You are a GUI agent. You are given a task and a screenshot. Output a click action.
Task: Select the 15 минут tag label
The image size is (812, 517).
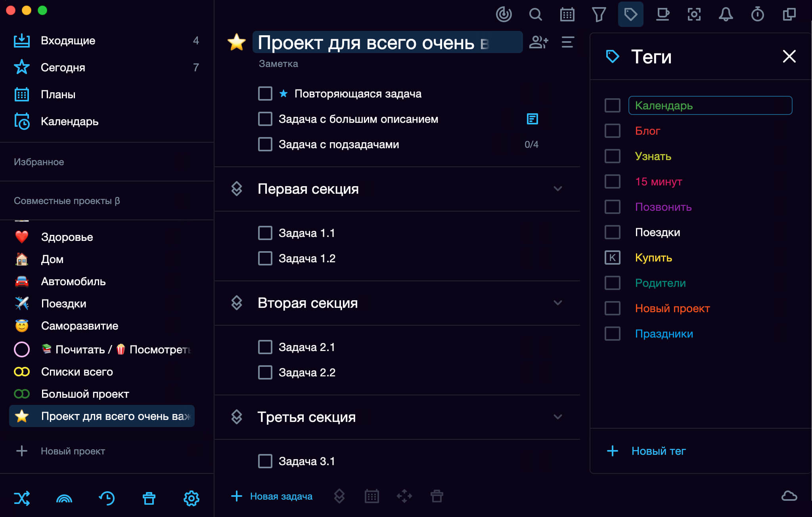pos(659,181)
